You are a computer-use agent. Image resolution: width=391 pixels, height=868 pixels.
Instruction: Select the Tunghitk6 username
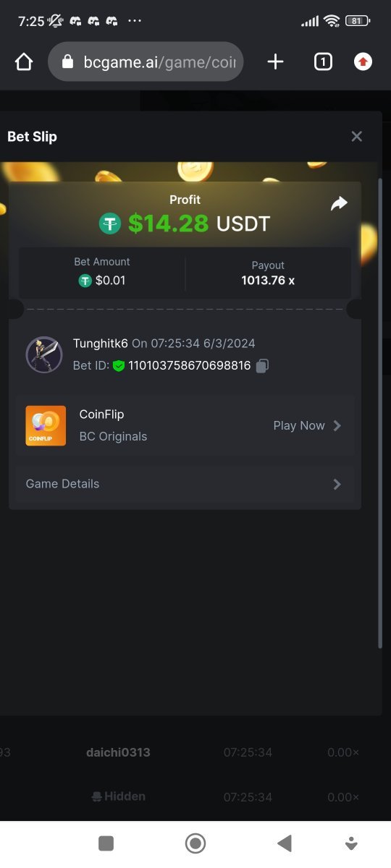[101, 344]
